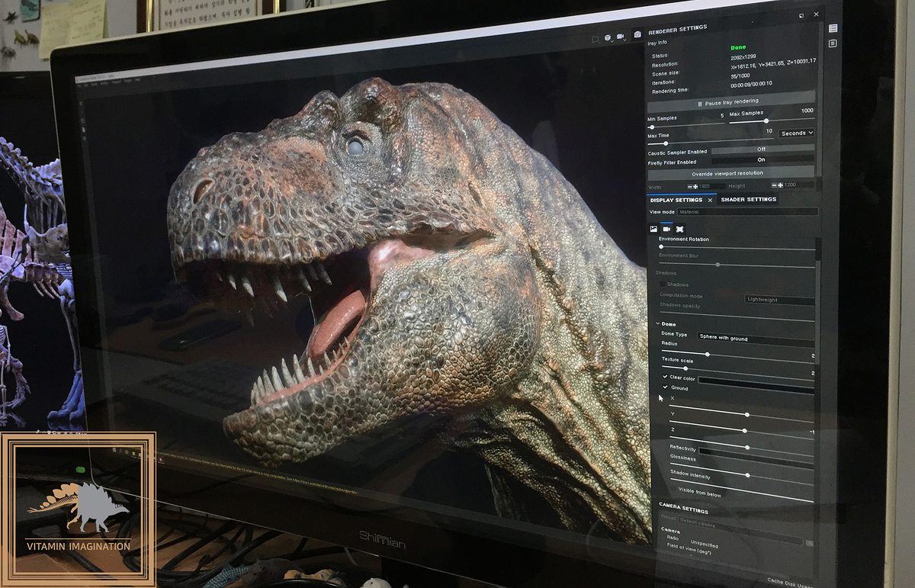Toggle Firefly Filter Enabled On switch
Screen dimensions: 915x588
coord(762,160)
